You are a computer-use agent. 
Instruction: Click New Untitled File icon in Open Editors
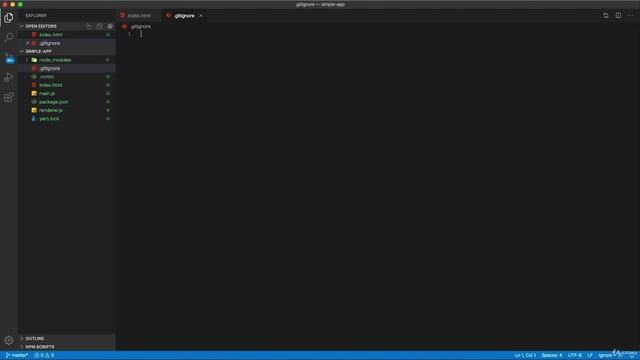89,26
